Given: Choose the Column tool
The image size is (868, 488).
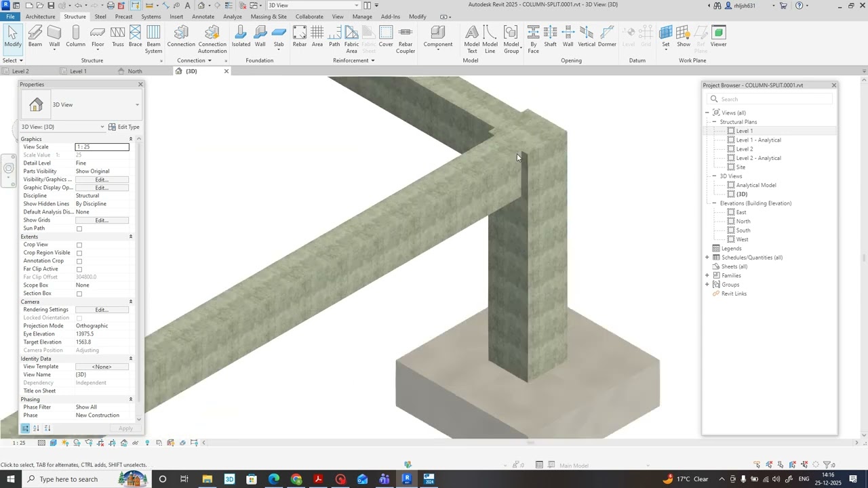Looking at the screenshot, I should (75, 37).
